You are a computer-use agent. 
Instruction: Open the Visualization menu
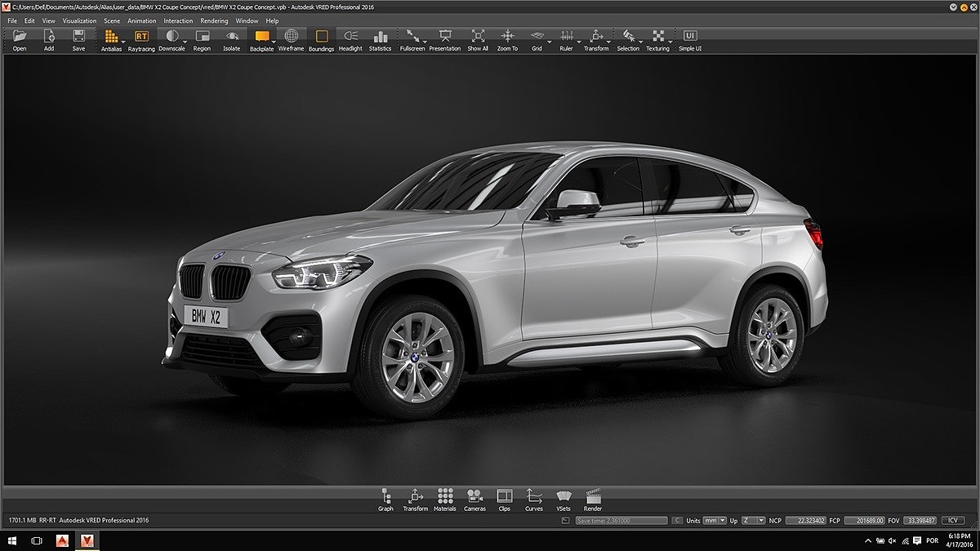tap(79, 20)
